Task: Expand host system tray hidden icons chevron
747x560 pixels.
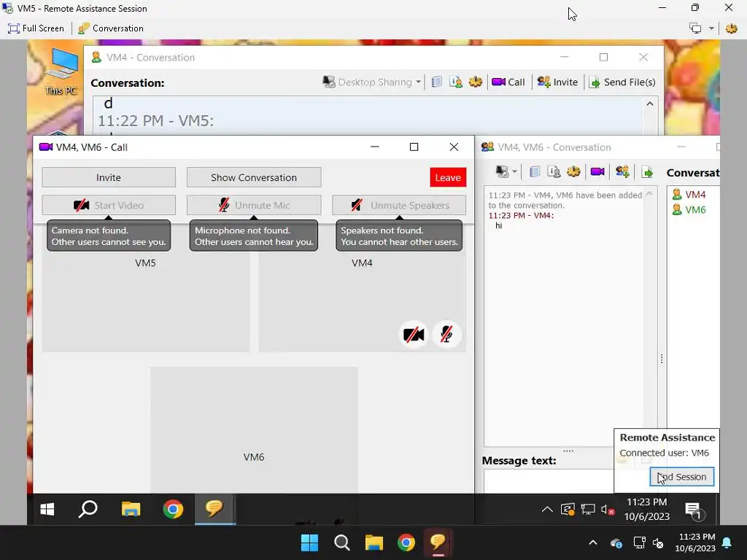Action: pyautogui.click(x=593, y=542)
